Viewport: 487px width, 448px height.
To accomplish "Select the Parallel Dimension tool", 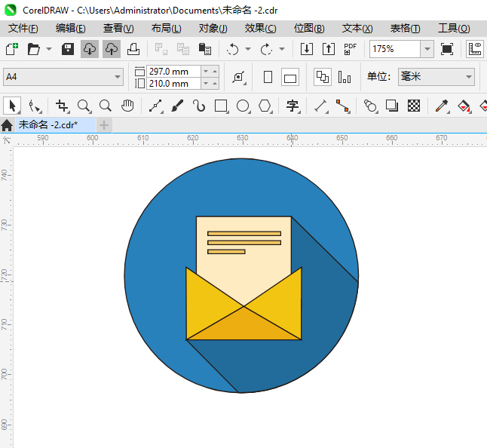I will (321, 106).
